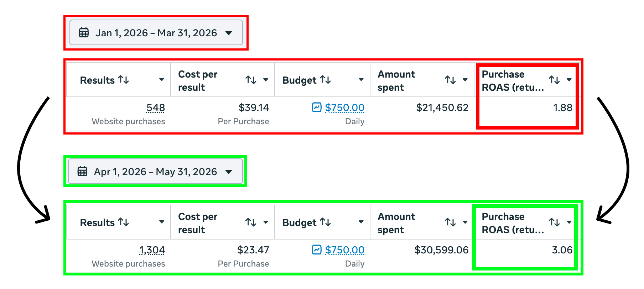Expand top Purchase ROAS column dropdown arrow
Screen dimensions: 644x289
pos(569,80)
